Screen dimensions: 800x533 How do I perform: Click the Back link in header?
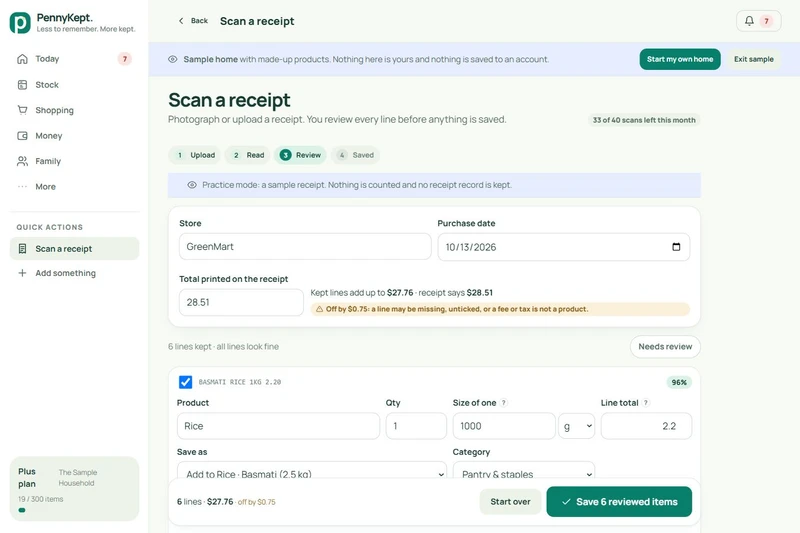193,21
